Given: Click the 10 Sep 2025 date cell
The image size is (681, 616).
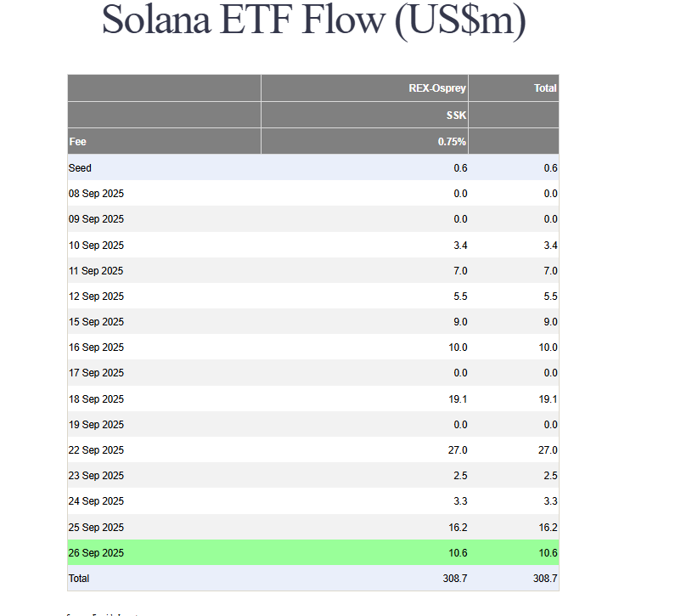Looking at the screenshot, I should [96, 246].
